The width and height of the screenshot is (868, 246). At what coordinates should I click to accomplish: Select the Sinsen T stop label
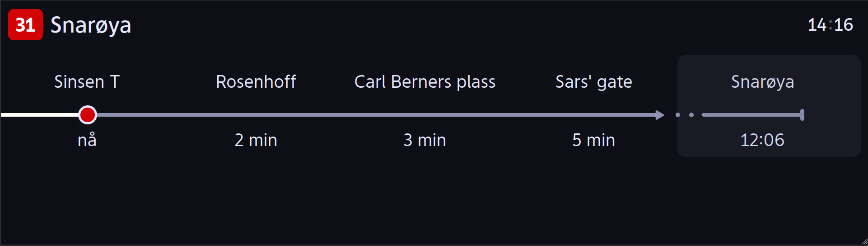pos(87,82)
